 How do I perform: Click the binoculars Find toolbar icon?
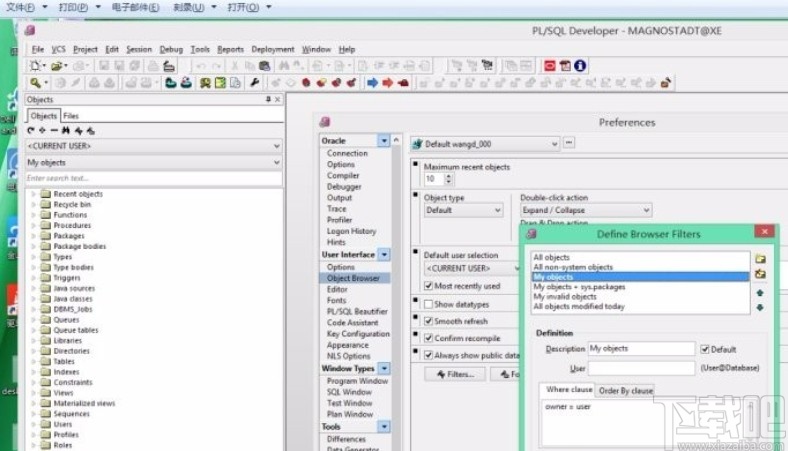tap(284, 66)
